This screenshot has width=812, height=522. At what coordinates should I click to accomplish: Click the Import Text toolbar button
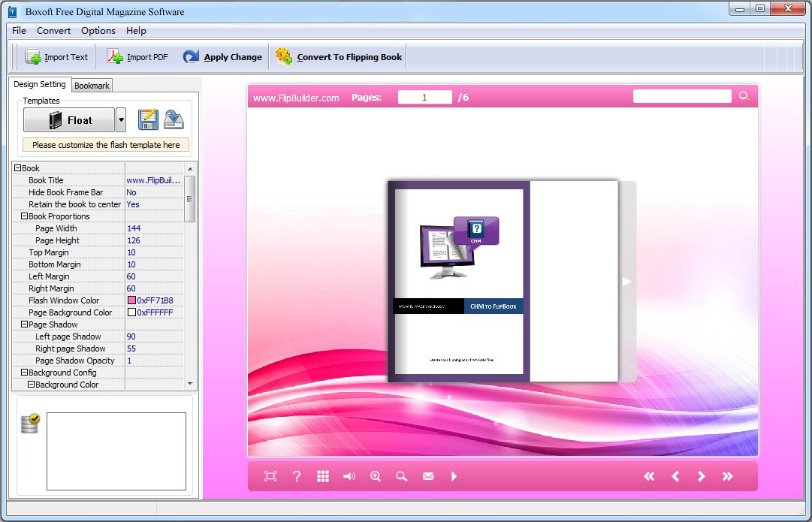coord(56,57)
